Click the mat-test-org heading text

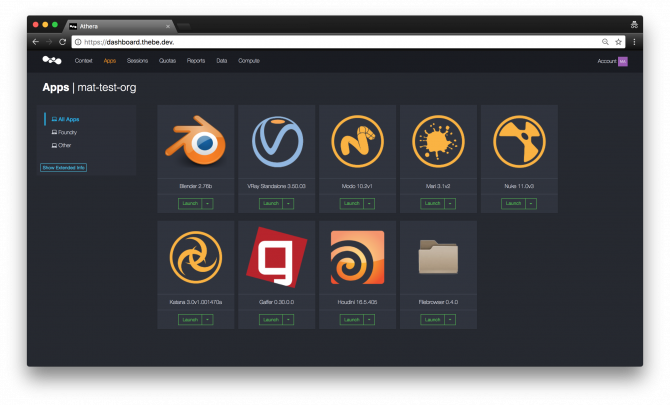[x=107, y=88]
